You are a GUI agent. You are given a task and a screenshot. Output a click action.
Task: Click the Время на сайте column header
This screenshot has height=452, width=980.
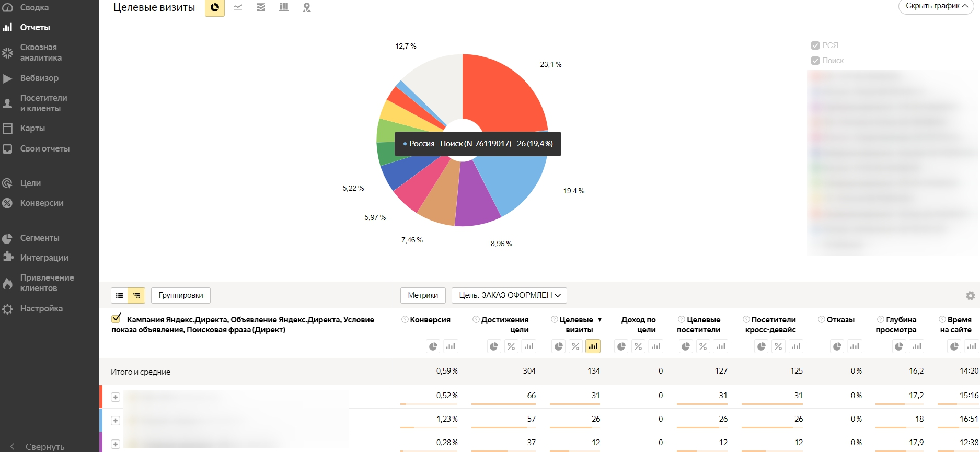(955, 324)
